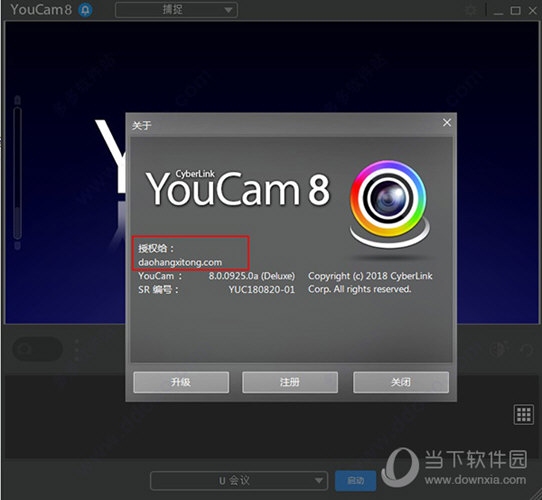Open the 捕捉 mode dropdown
The image size is (542, 500).
[176, 10]
